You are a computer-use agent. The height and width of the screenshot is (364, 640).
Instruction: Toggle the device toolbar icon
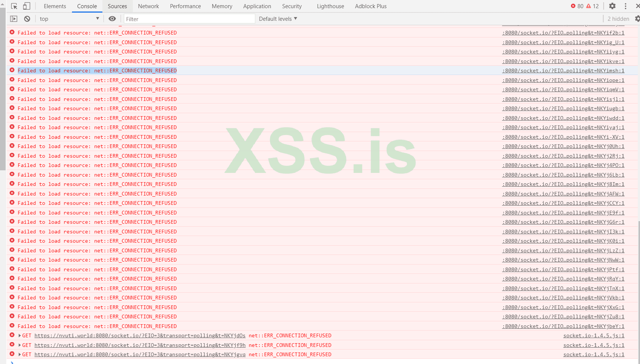26,6
